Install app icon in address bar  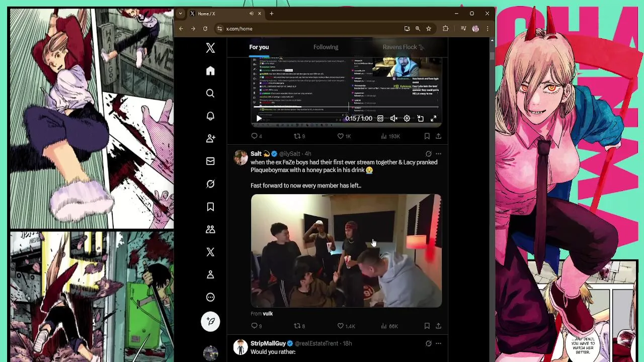407,29
